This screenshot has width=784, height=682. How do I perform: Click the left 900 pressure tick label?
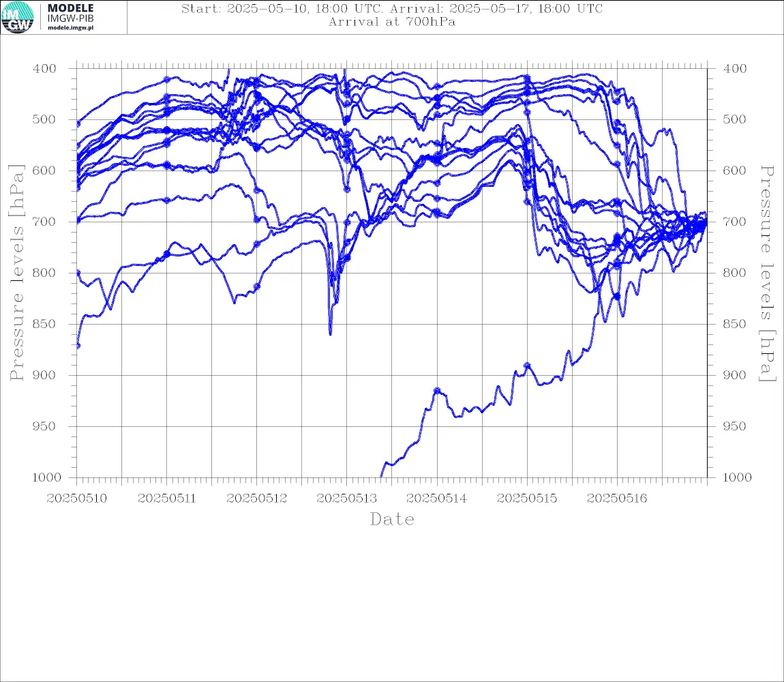point(44,375)
